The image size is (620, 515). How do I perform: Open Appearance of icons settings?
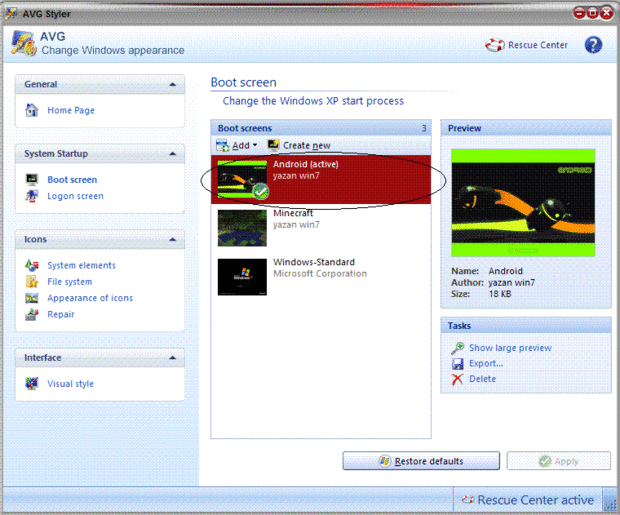pyautogui.click(x=90, y=298)
